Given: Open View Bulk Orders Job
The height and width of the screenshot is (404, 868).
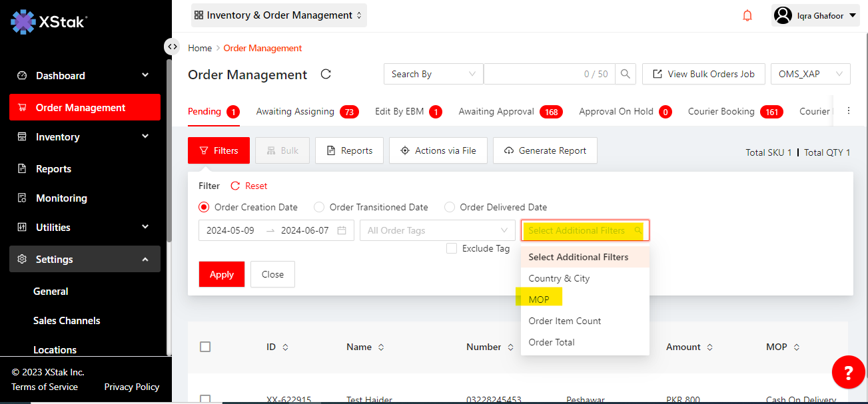Looking at the screenshot, I should 703,74.
